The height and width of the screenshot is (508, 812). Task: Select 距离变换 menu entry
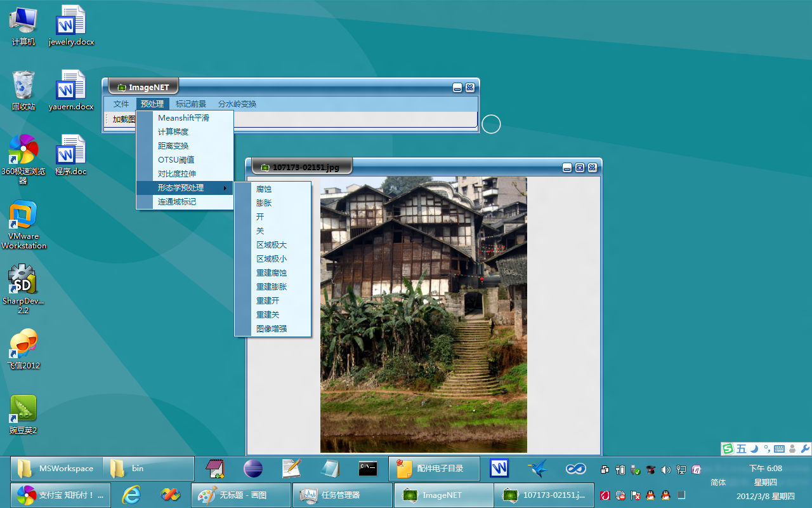(x=185, y=146)
